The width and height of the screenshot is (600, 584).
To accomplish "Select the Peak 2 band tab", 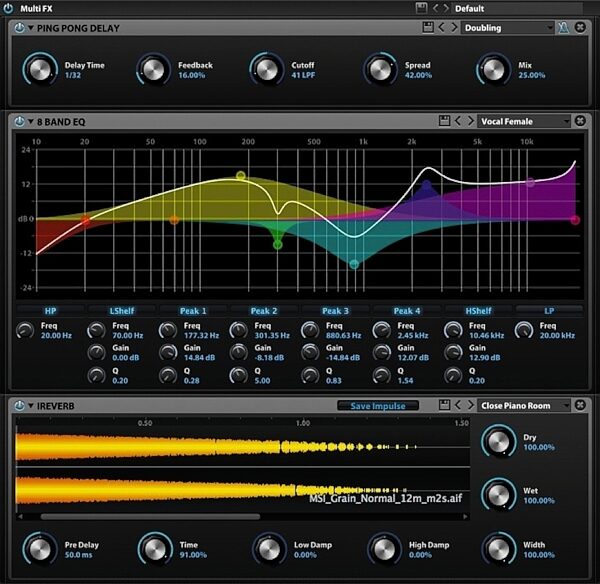I will coord(264,311).
